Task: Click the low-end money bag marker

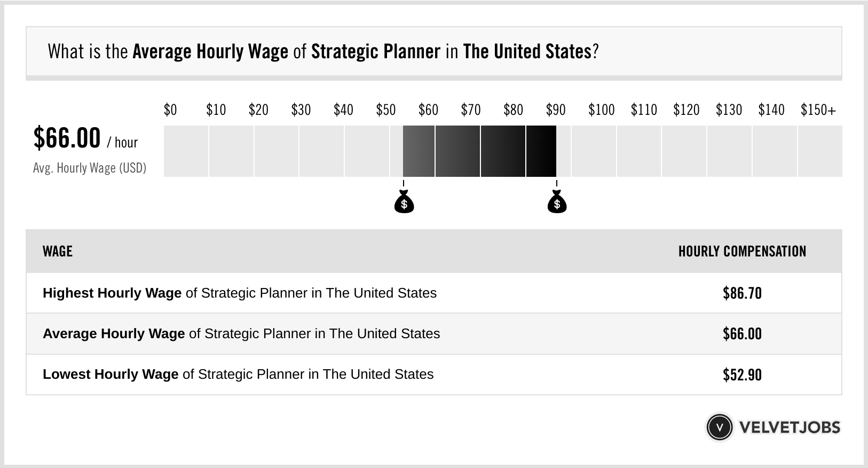Action: click(404, 202)
